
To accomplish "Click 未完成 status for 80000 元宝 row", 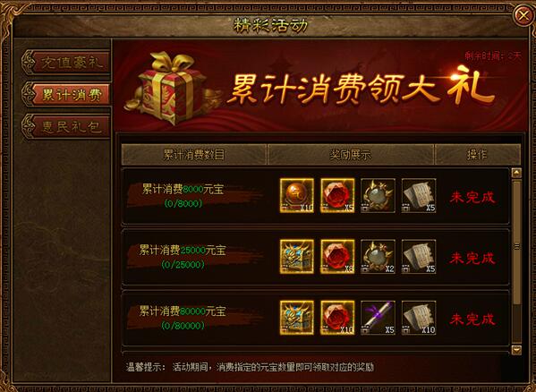I will coord(472,320).
